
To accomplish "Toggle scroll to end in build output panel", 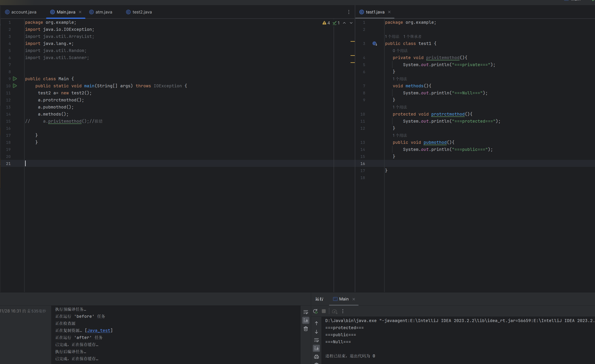I will tap(306, 320).
